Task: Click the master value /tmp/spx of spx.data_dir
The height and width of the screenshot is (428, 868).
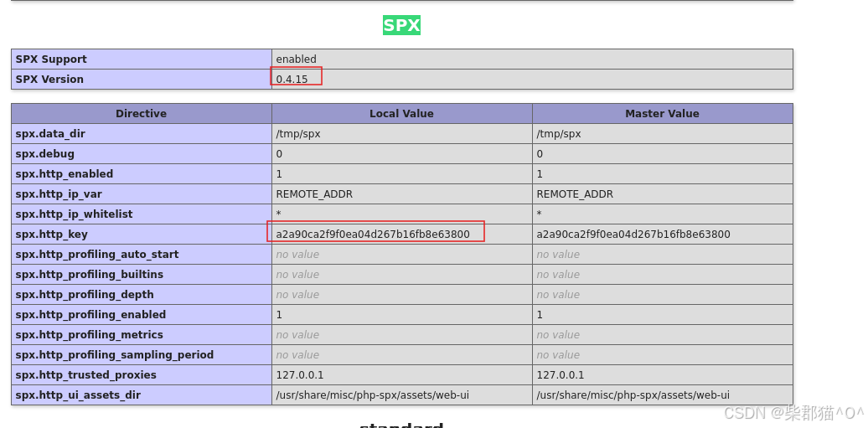Action: pyautogui.click(x=559, y=134)
